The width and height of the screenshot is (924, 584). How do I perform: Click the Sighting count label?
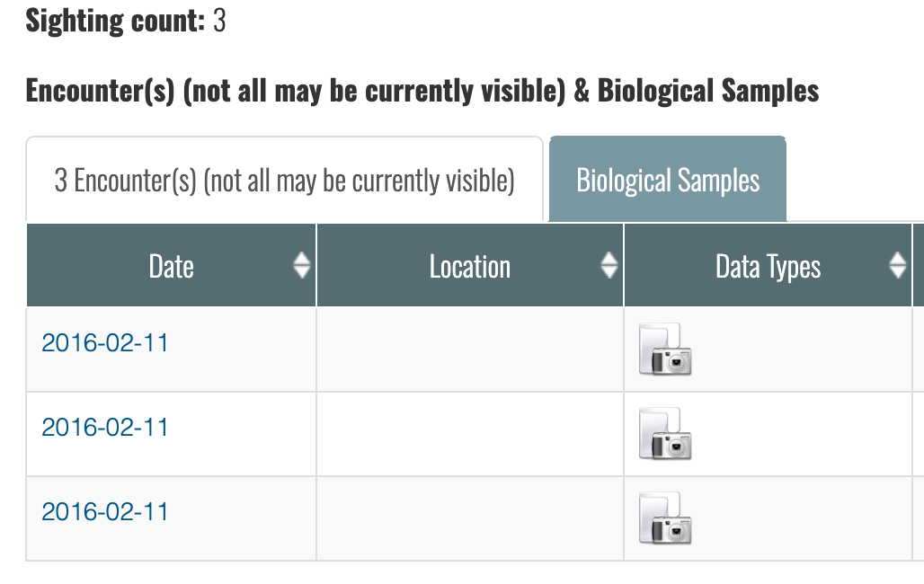[x=115, y=21]
